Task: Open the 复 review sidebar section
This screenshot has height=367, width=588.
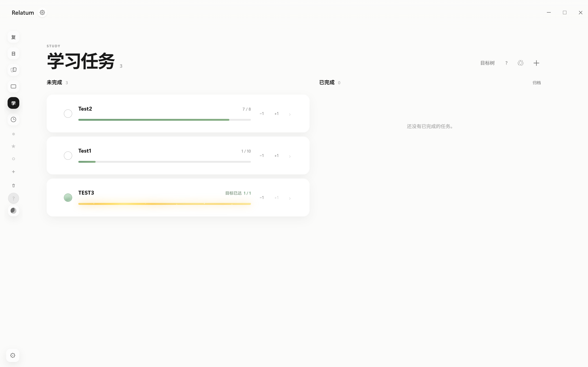Action: (x=13, y=37)
